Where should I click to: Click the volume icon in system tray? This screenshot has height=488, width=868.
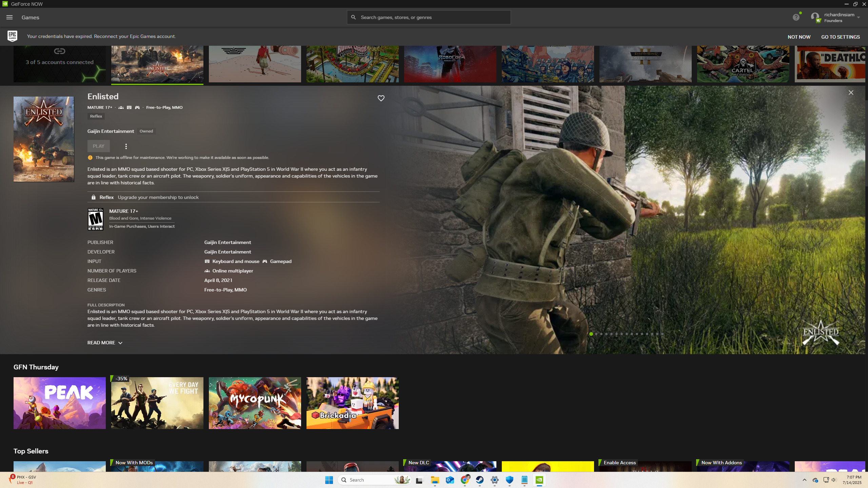(x=834, y=480)
